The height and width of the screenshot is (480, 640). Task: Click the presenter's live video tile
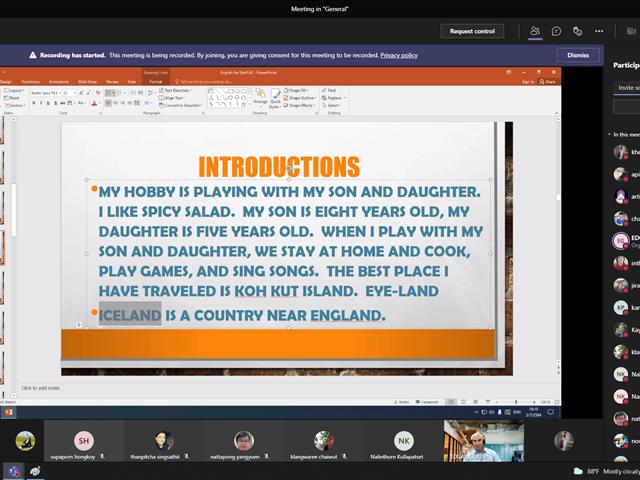(484, 441)
